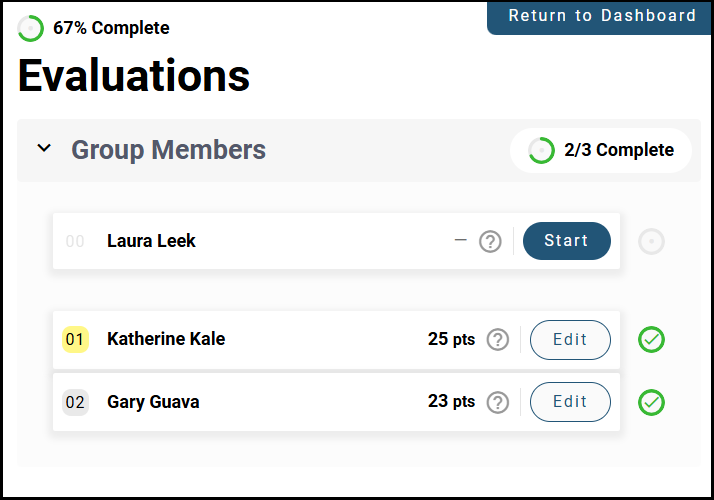Click the 2/3 Complete progress ring icon

pos(541,151)
